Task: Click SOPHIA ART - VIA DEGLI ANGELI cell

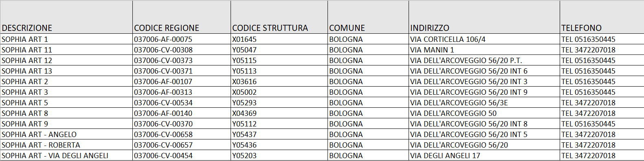Action: (66, 155)
